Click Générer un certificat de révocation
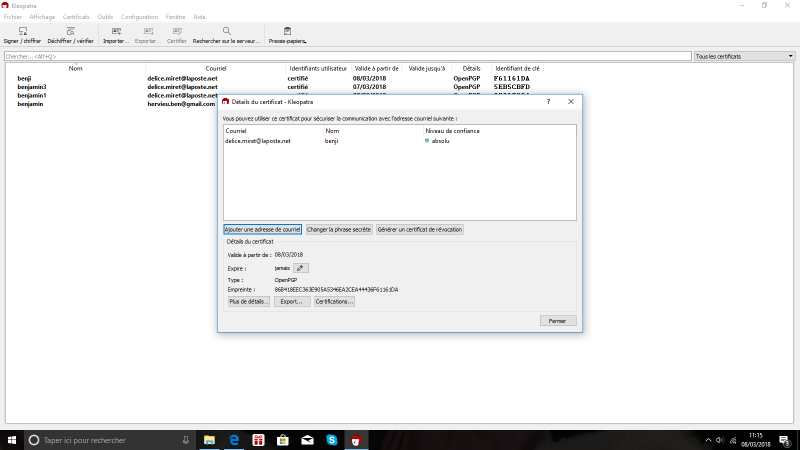This screenshot has width=800, height=450. click(420, 229)
